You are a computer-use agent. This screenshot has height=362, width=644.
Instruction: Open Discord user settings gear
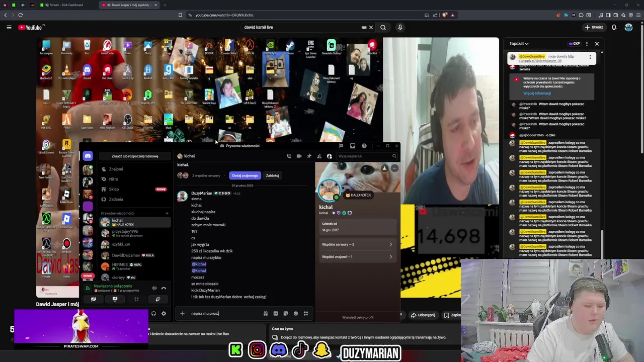click(164, 314)
